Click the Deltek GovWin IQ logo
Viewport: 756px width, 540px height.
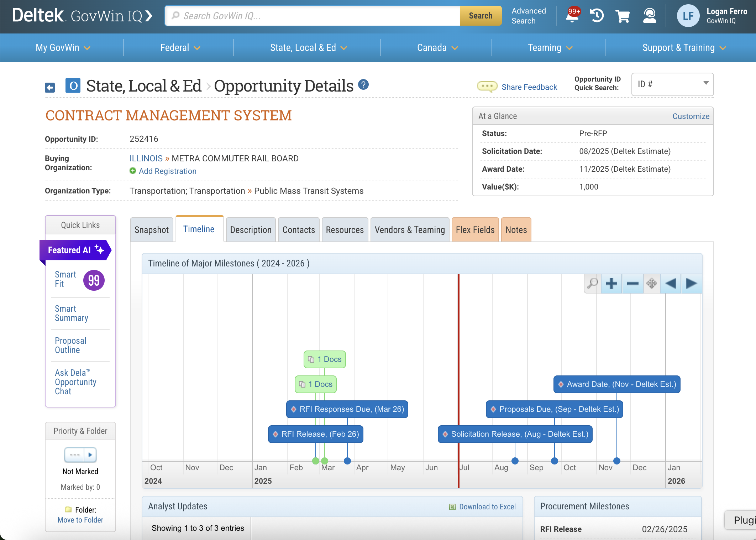(82, 16)
